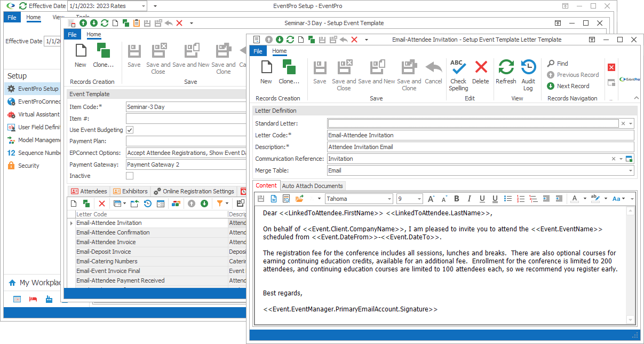Select Home tab in Letter Template window
This screenshot has height=344, width=644.
pos(280,51)
